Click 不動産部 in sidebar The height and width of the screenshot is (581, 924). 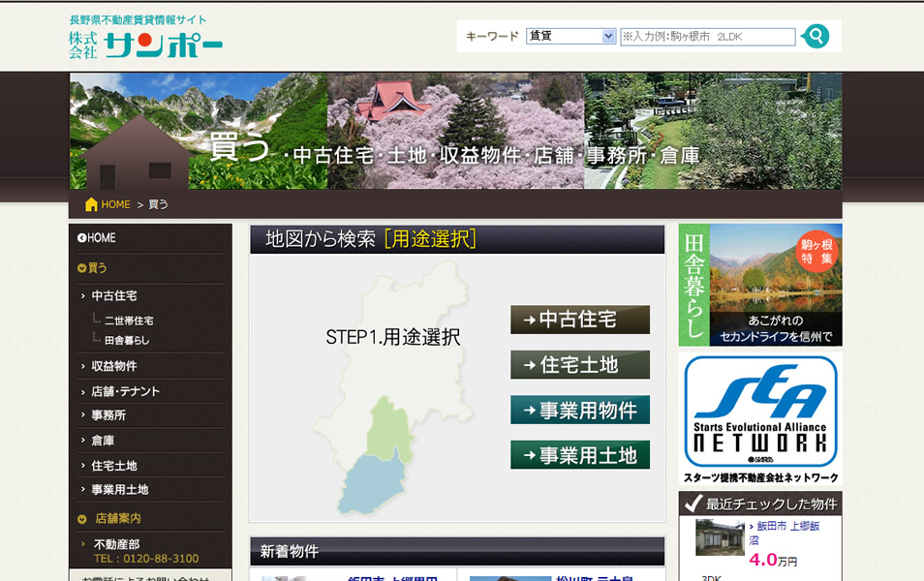click(x=116, y=544)
